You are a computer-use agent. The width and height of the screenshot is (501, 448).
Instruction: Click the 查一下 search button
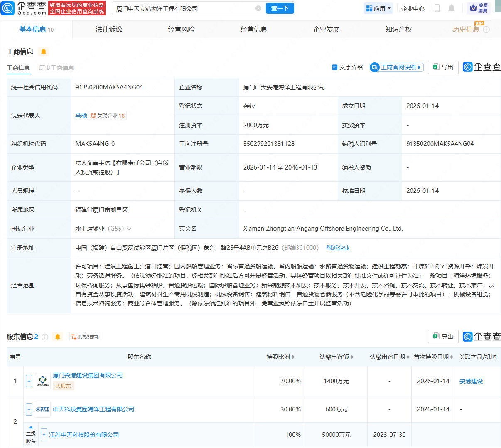(x=280, y=8)
